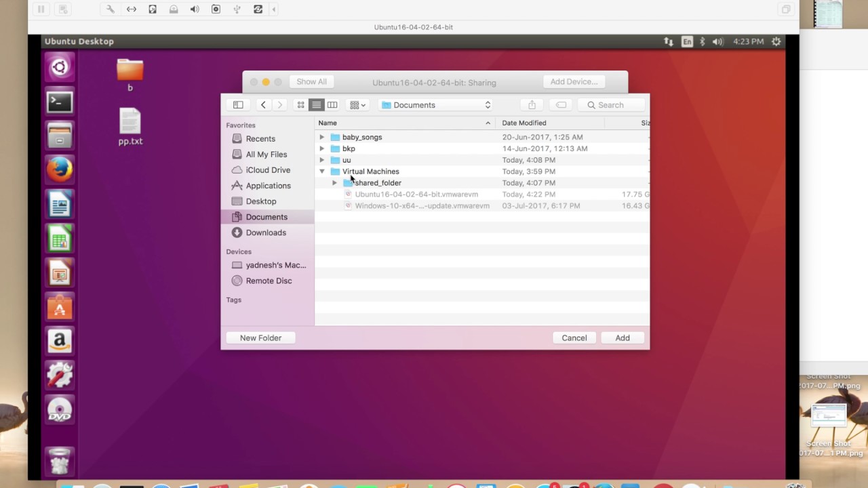The width and height of the screenshot is (868, 488).
Task: Click the network adapter icon in the VMware toolbar
Action: click(132, 9)
